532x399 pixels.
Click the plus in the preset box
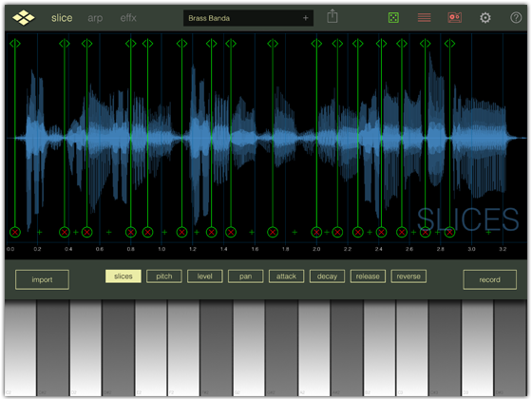[x=306, y=18]
